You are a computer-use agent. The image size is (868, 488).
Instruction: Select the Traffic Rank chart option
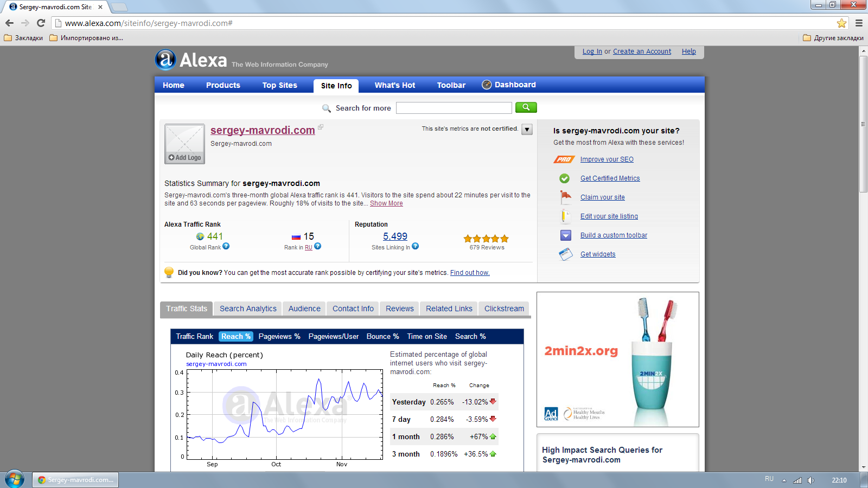click(195, 336)
